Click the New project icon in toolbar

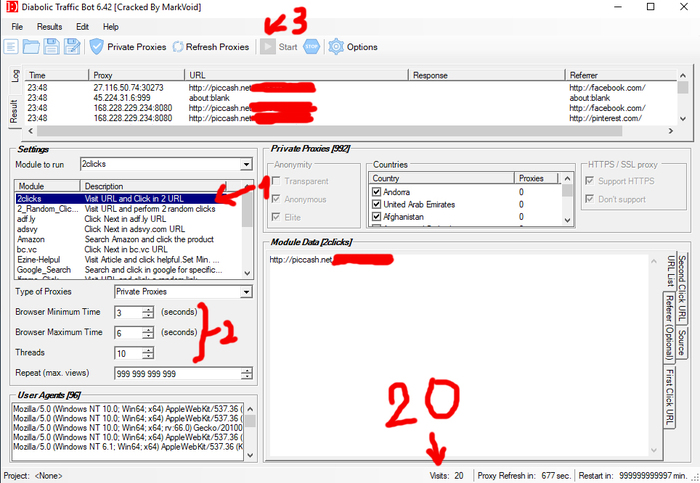pyautogui.click(x=12, y=46)
